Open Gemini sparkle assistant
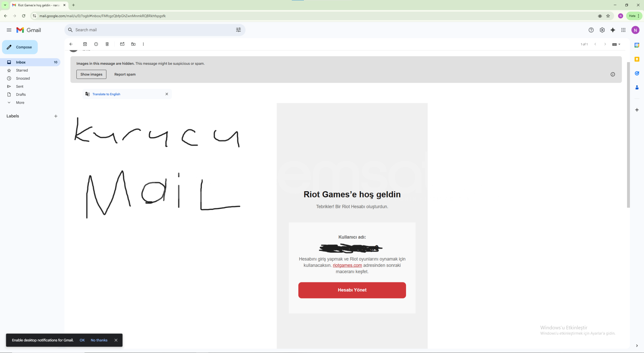Screen dimensions: 644x353 click(613, 30)
